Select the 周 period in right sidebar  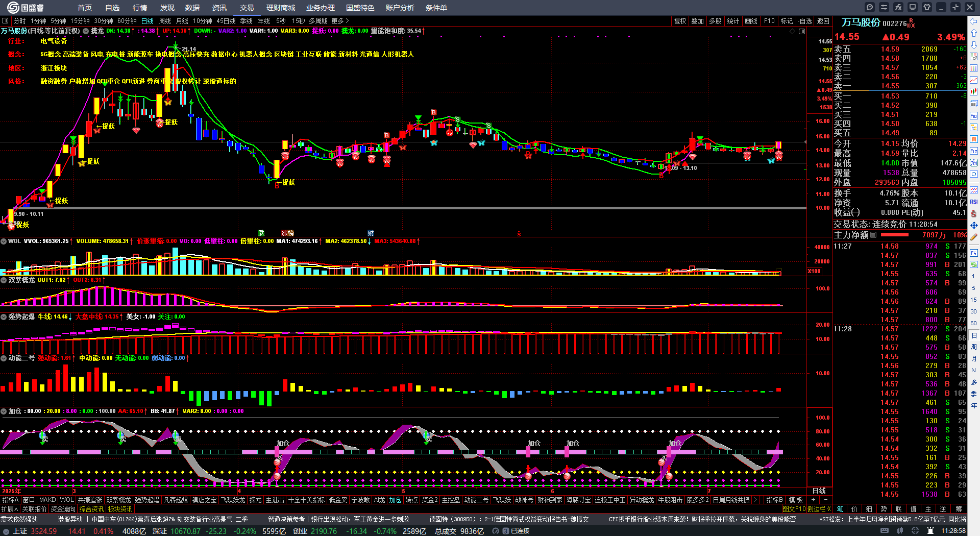click(x=974, y=347)
